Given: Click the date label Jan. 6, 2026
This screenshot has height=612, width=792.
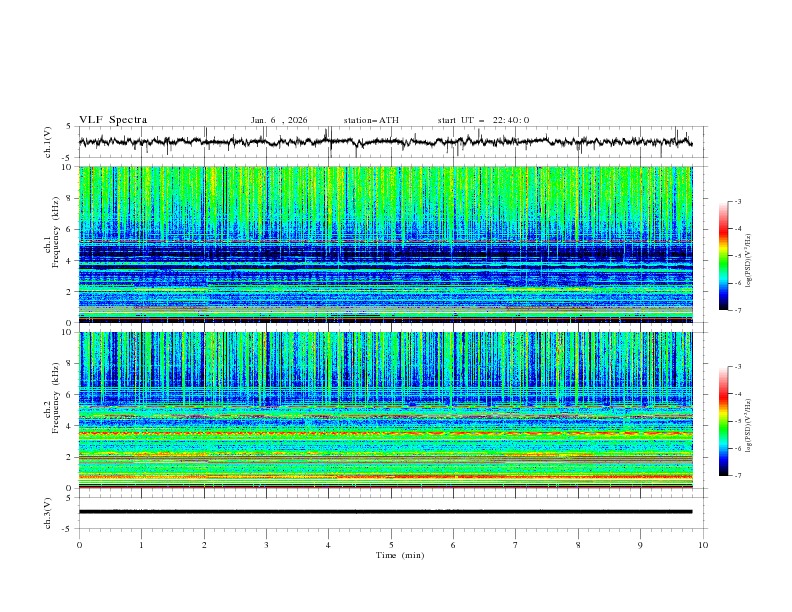Looking at the screenshot, I should point(279,120).
